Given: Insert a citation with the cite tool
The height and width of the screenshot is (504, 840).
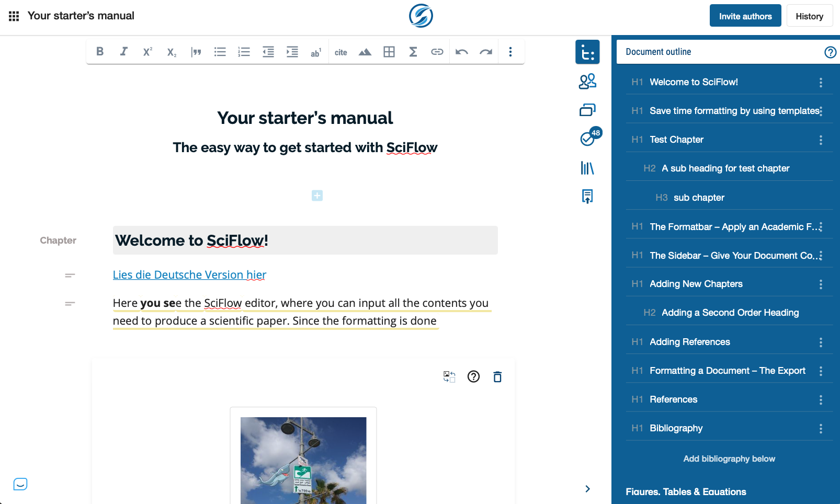Looking at the screenshot, I should point(341,51).
